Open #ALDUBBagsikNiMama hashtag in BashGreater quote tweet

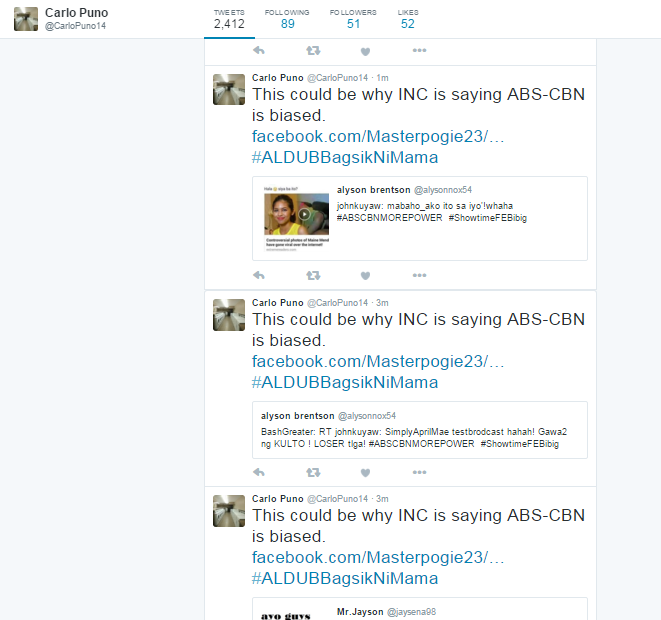click(x=345, y=383)
